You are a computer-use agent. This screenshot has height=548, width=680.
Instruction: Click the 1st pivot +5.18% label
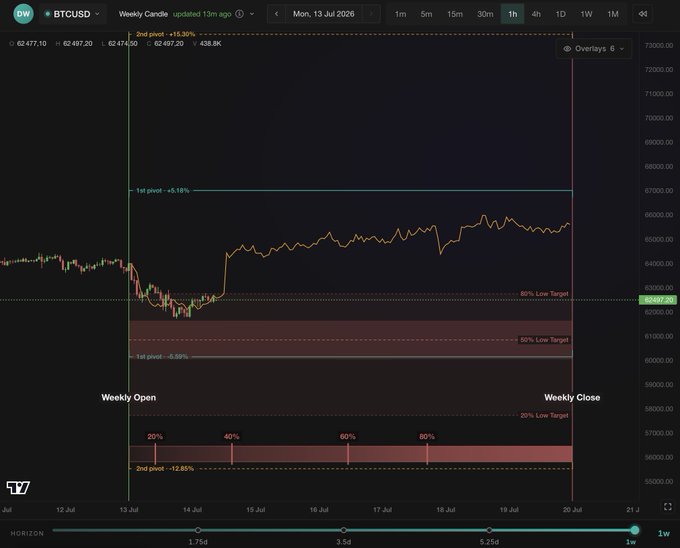click(163, 190)
